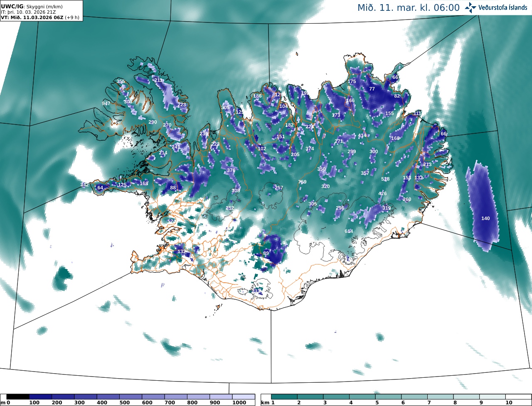Click the 350 visibility value
532x406 pixels.
pos(321,169)
